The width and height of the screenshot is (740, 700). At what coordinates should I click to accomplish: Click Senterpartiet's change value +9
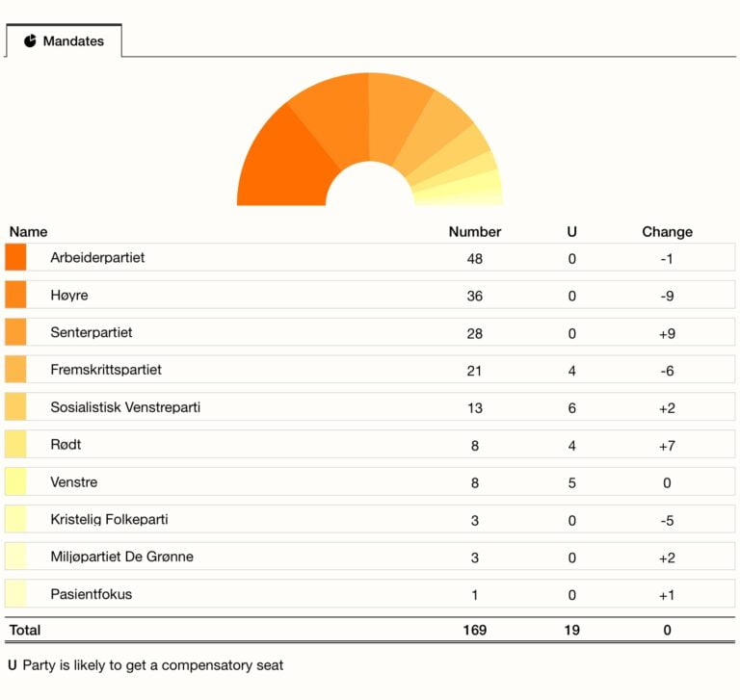[x=667, y=333]
